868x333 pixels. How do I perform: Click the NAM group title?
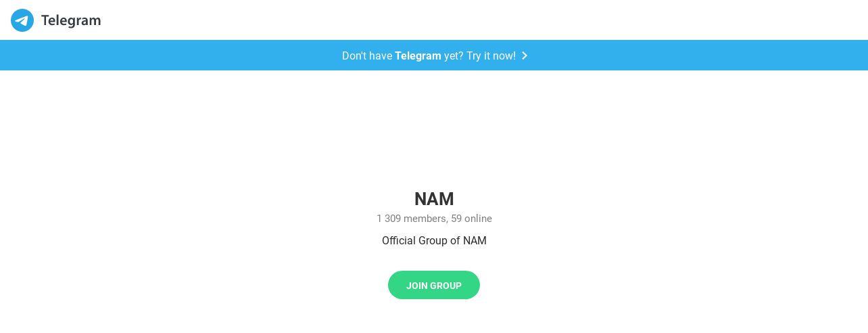pyautogui.click(x=434, y=199)
